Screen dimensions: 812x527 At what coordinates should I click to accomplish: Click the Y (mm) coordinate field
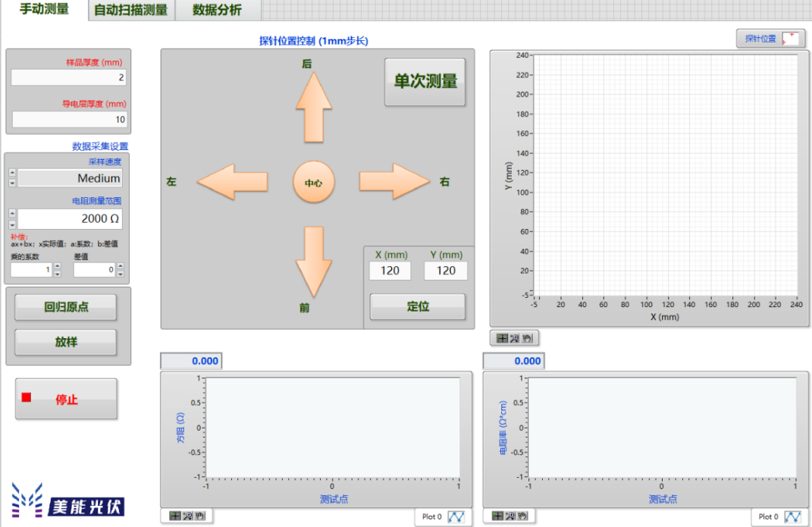click(446, 271)
